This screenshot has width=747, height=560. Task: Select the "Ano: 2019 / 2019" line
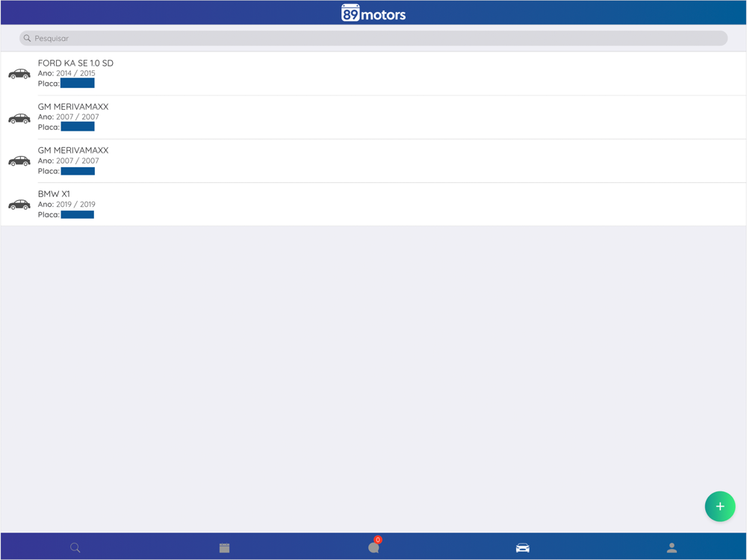(66, 205)
